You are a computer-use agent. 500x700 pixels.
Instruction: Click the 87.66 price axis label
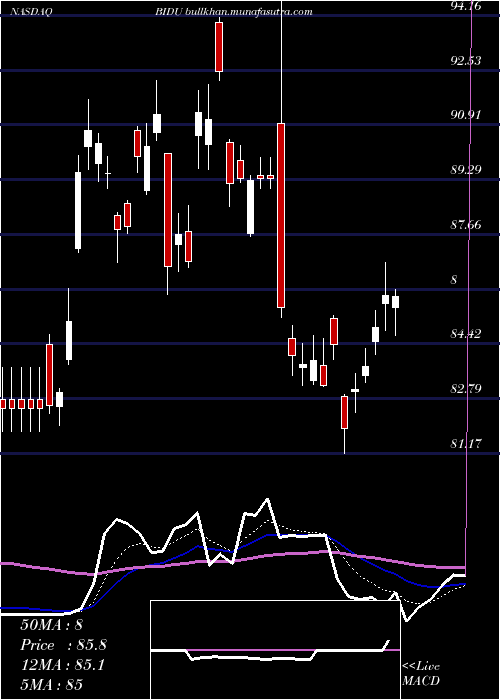[x=466, y=225]
